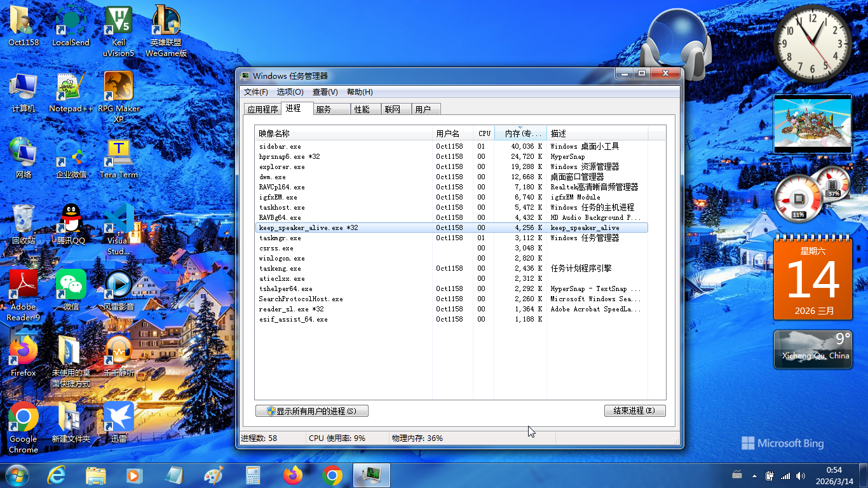Open the Tera Term desktop icon
The image size is (868, 488).
click(118, 154)
